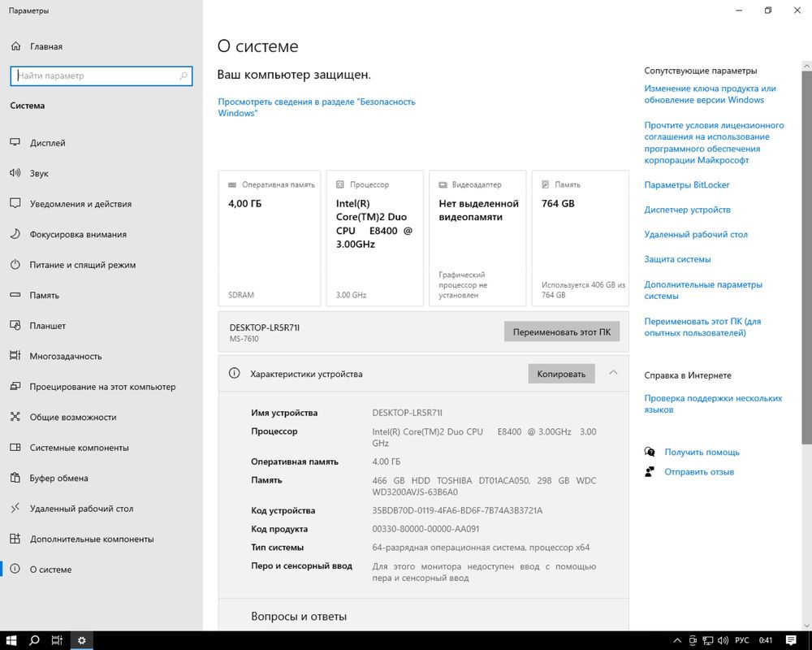The width and height of the screenshot is (812, 650).
Task: Open taskbar search
Action: [x=34, y=640]
